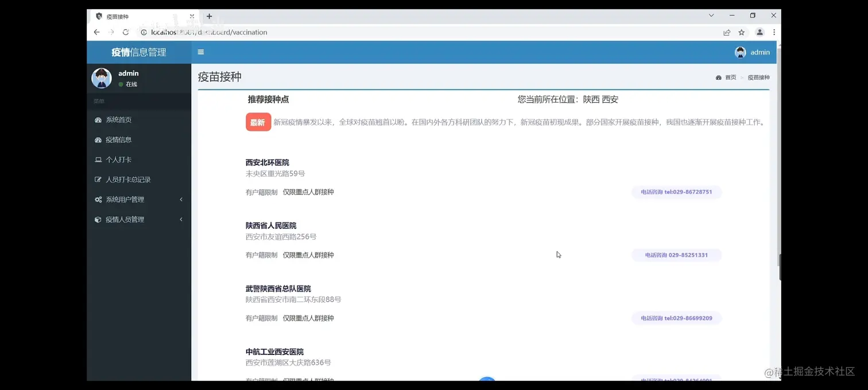Image resolution: width=868 pixels, height=390 pixels.
Task: Close the 疫苗接种 browser tab
Action: tap(192, 16)
